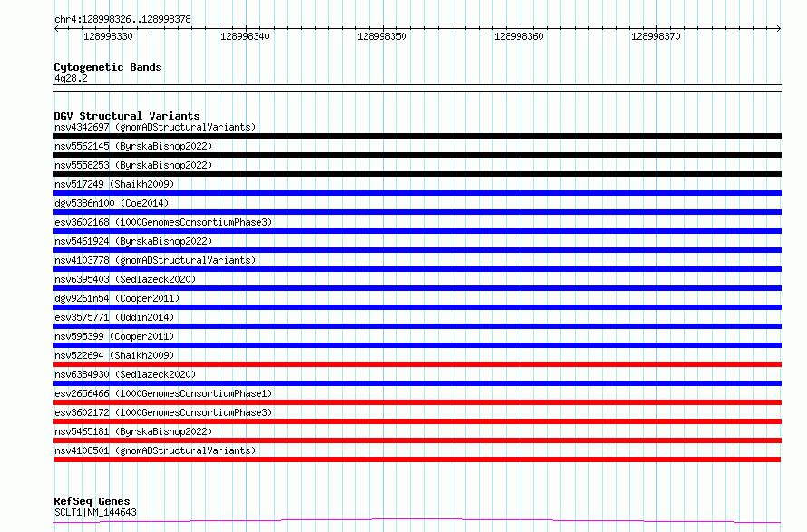Select the Cytogenetic Bands track title
The image size is (807, 532).
point(108,67)
